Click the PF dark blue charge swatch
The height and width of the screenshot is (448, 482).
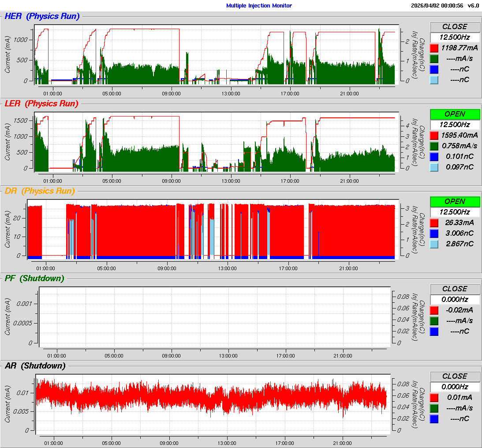pyautogui.click(x=434, y=331)
